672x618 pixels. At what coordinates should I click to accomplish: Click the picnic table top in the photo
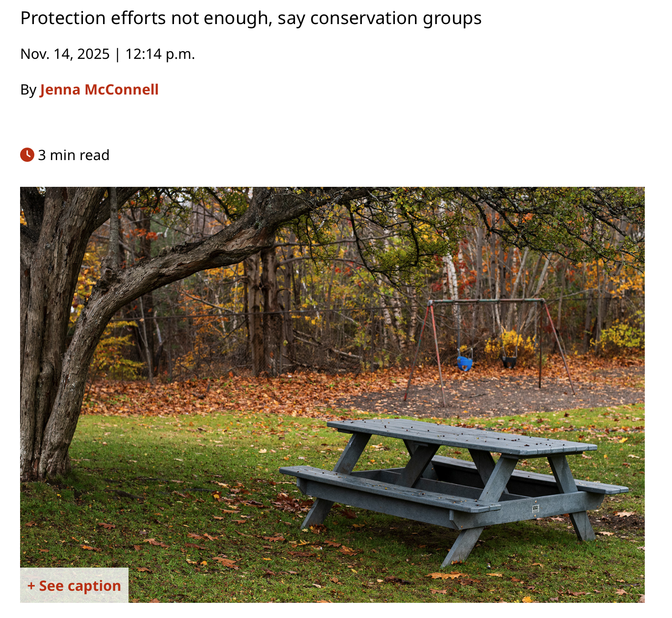[460, 434]
